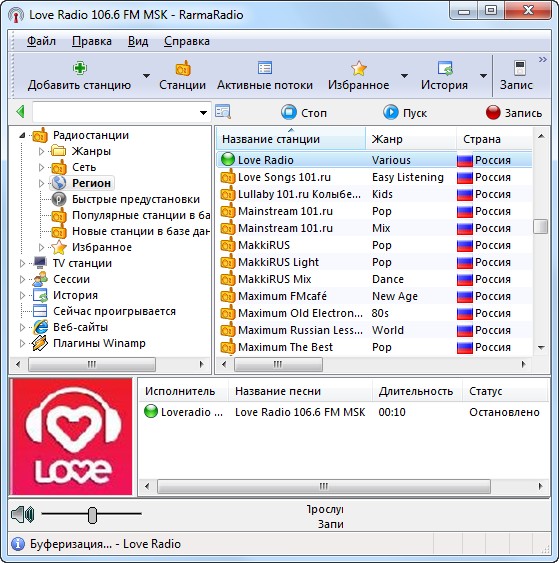Expand the Регион tree node

point(41,183)
